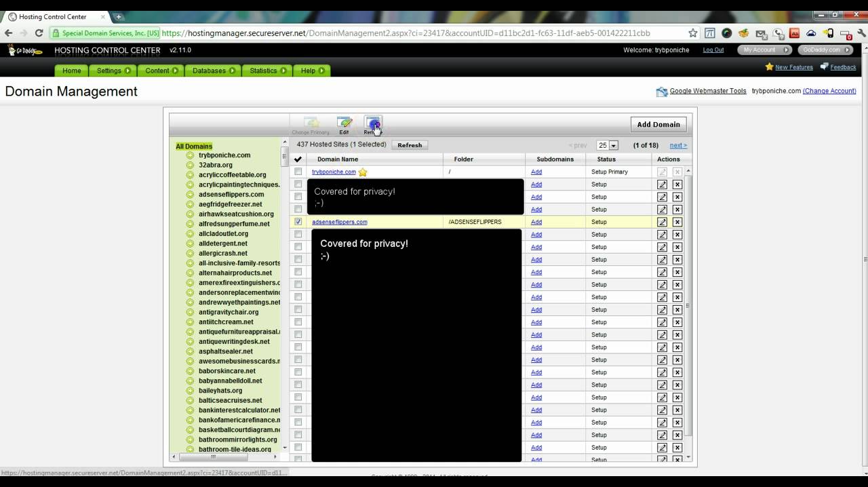Click the GoDaddy logo
The width and height of the screenshot is (868, 487).
(x=25, y=50)
